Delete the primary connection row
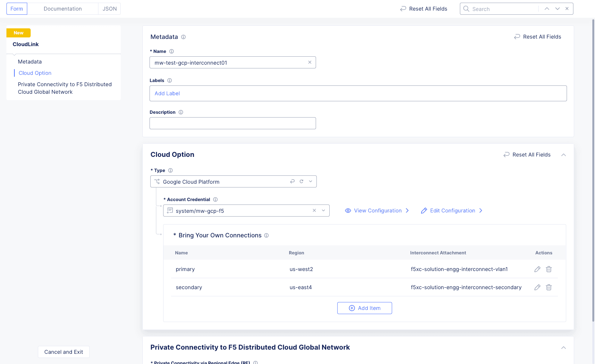The image size is (595, 364). 549,269
